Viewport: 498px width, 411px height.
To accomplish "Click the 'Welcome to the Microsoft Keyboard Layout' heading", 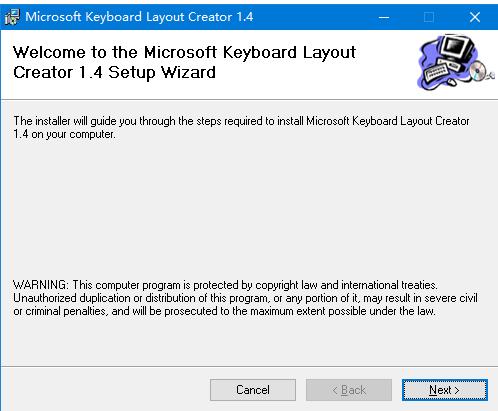I will [x=184, y=52].
